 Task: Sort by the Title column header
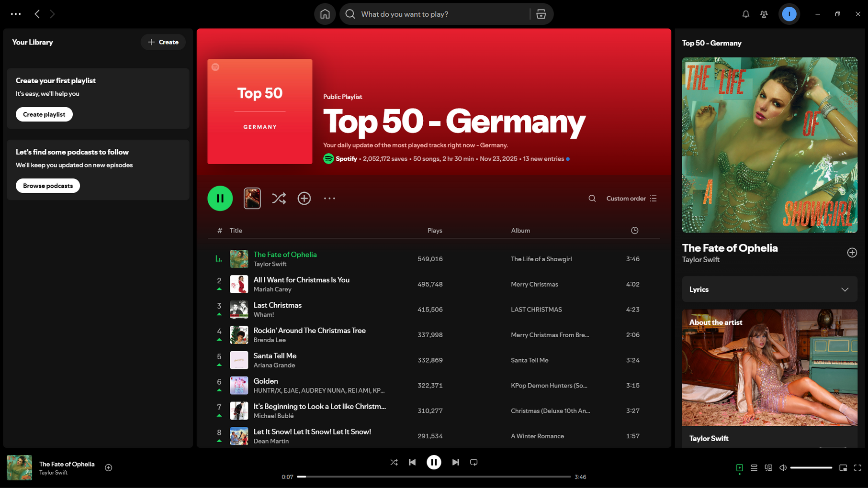(236, 231)
